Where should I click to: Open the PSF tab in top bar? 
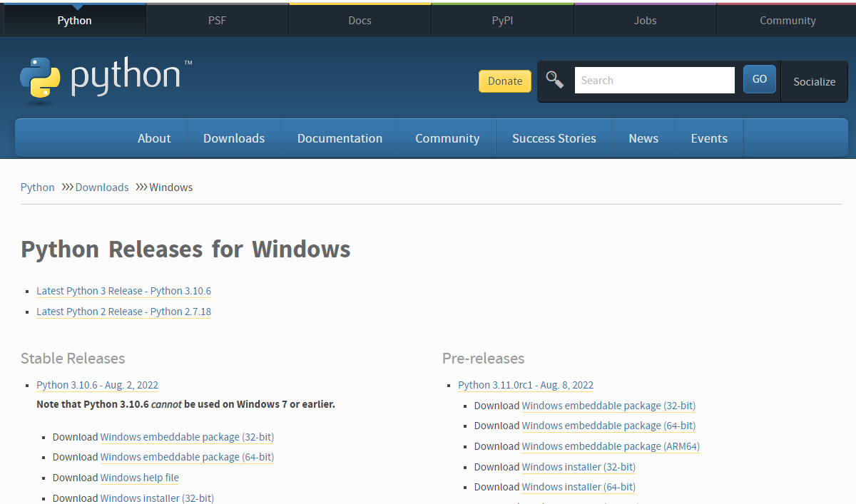click(217, 20)
